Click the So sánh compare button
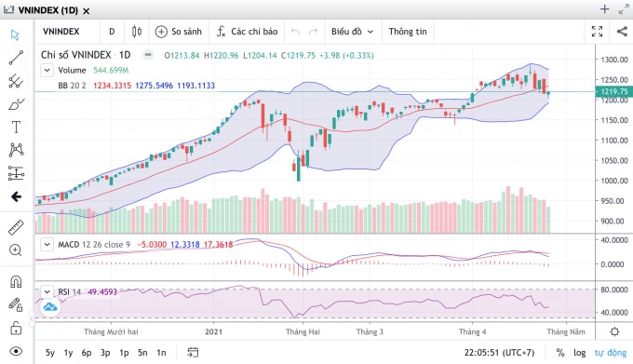 179,32
